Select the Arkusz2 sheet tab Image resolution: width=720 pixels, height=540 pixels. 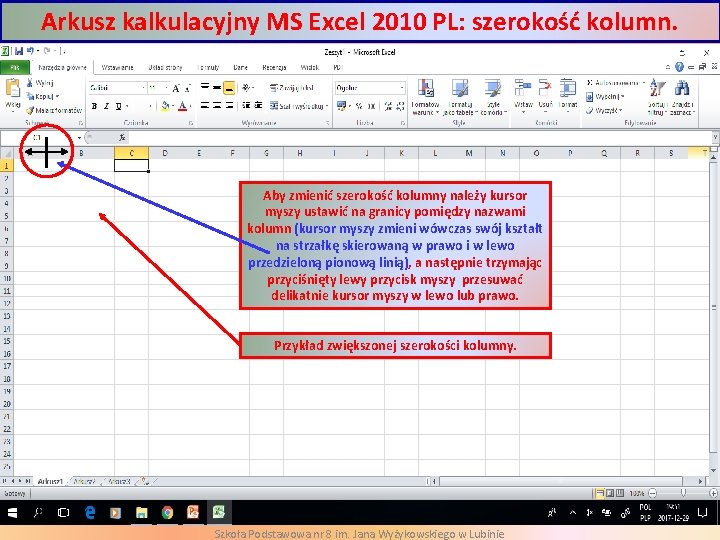pos(84,481)
